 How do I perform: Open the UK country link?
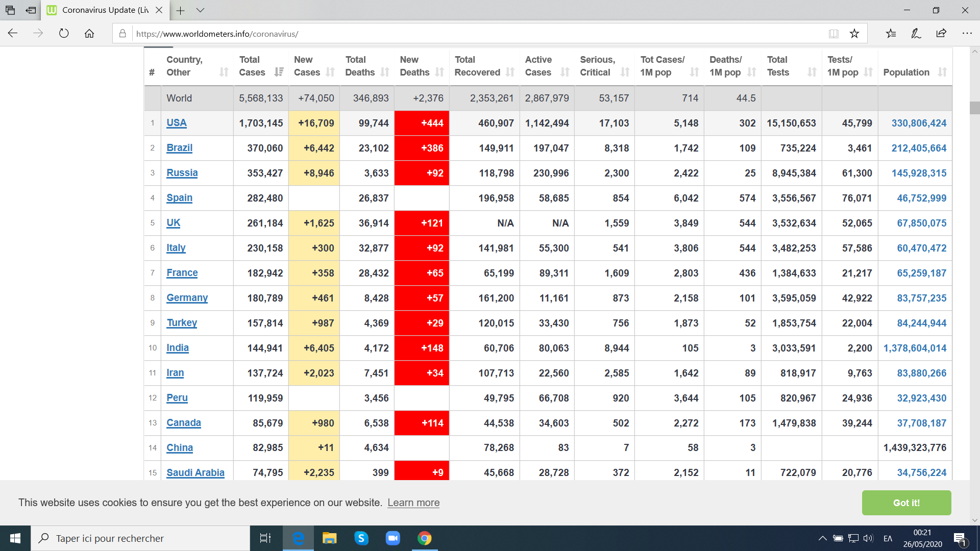click(x=173, y=223)
